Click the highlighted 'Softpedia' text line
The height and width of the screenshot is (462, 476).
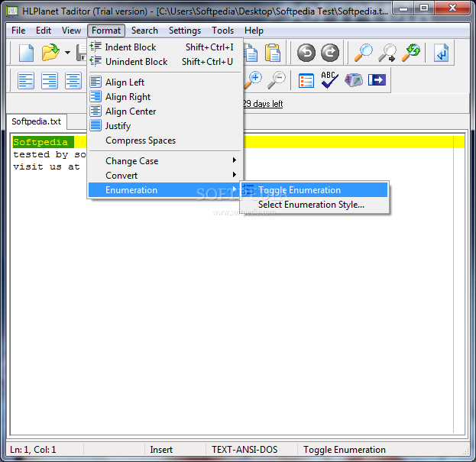(x=40, y=142)
